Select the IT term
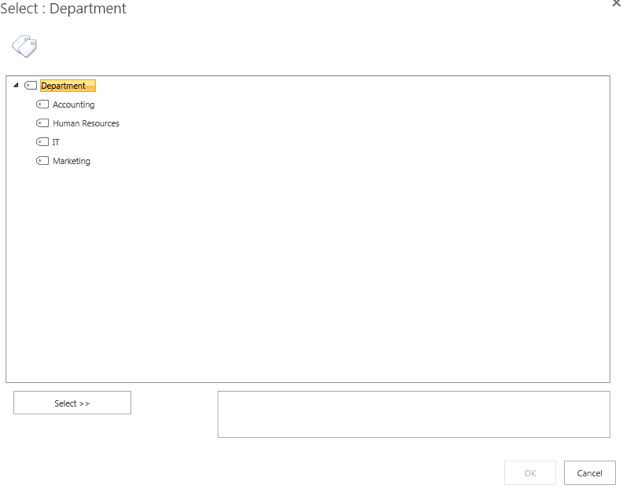This screenshot has width=623, height=489. pos(56,142)
